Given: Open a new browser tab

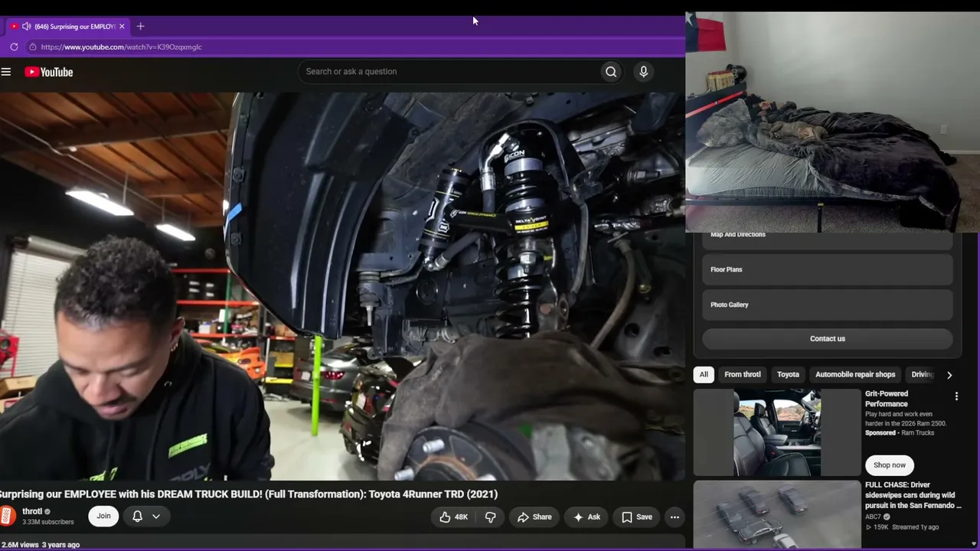Looking at the screenshot, I should tap(140, 26).
